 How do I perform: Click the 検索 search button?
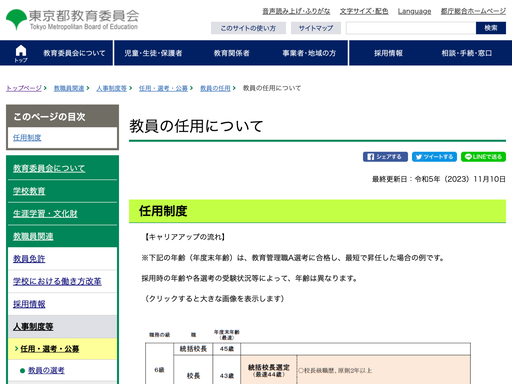click(491, 28)
